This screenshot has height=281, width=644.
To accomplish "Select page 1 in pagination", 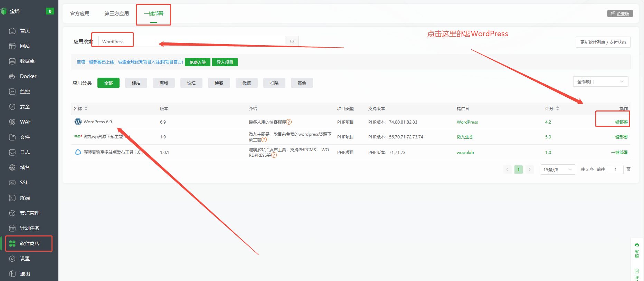I will (x=519, y=169).
